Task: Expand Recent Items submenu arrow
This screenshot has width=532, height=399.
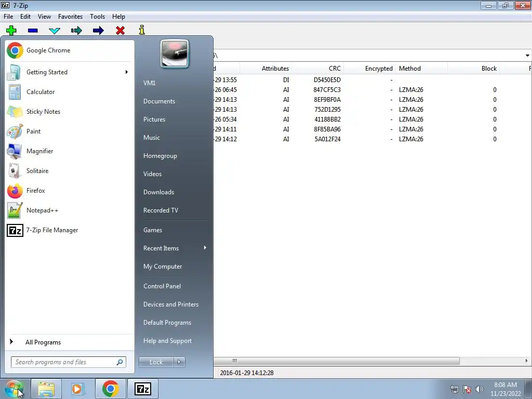Action: [x=205, y=248]
